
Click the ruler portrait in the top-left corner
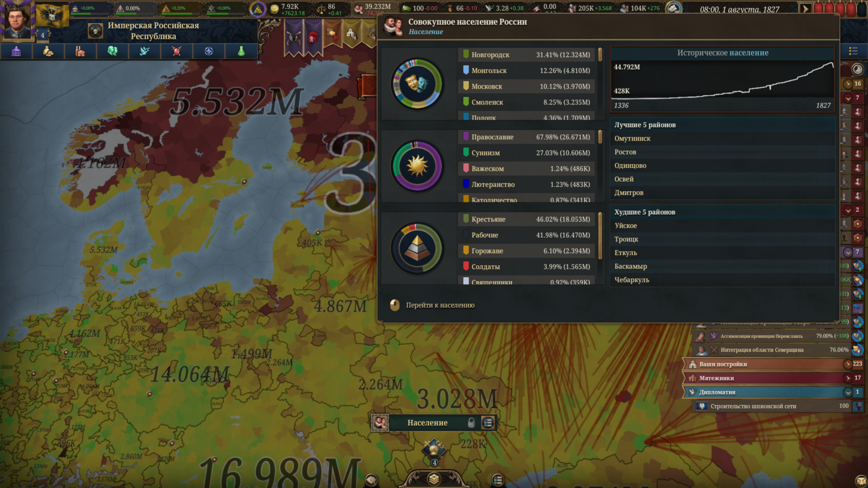18,20
